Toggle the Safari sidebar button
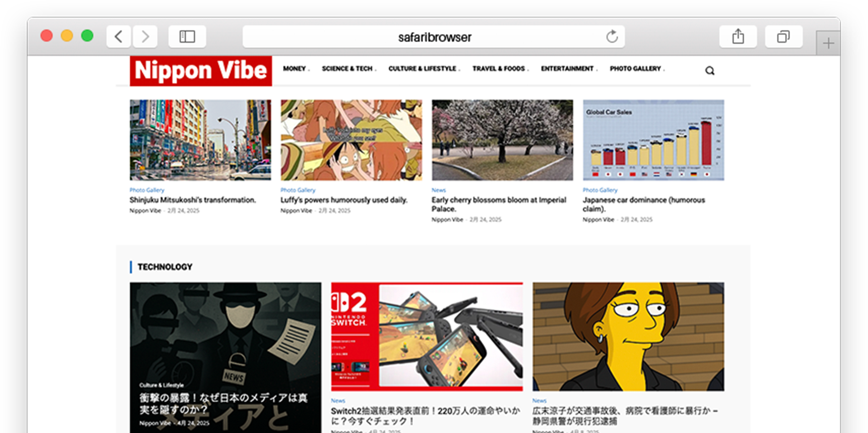This screenshot has height=433, width=868. [187, 37]
